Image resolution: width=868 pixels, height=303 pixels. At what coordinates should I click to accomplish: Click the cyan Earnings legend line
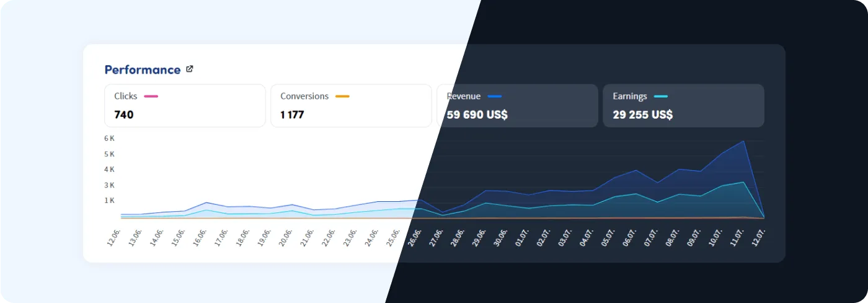(x=660, y=96)
